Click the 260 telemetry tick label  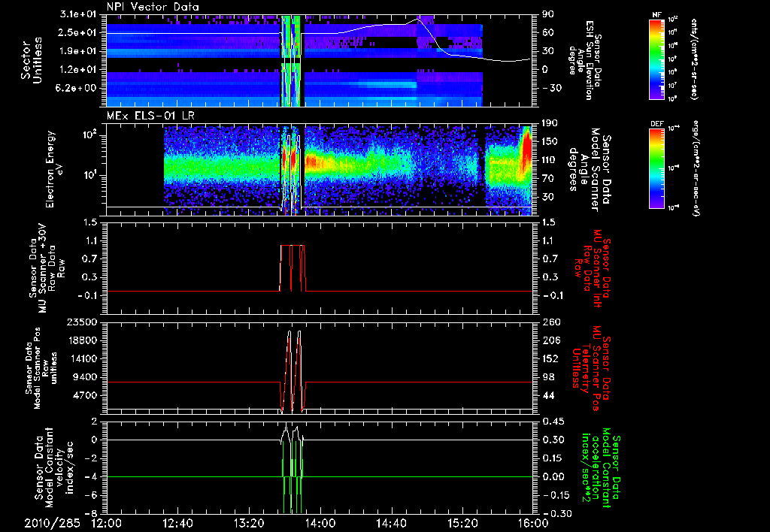pos(550,322)
